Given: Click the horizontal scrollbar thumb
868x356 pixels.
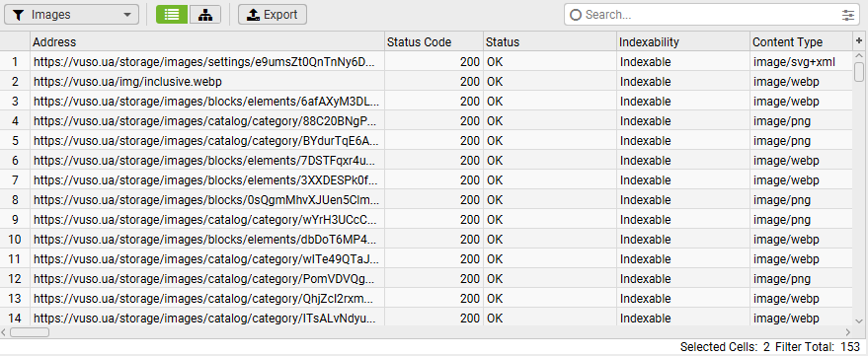Looking at the screenshot, I should pyautogui.click(x=30, y=332).
